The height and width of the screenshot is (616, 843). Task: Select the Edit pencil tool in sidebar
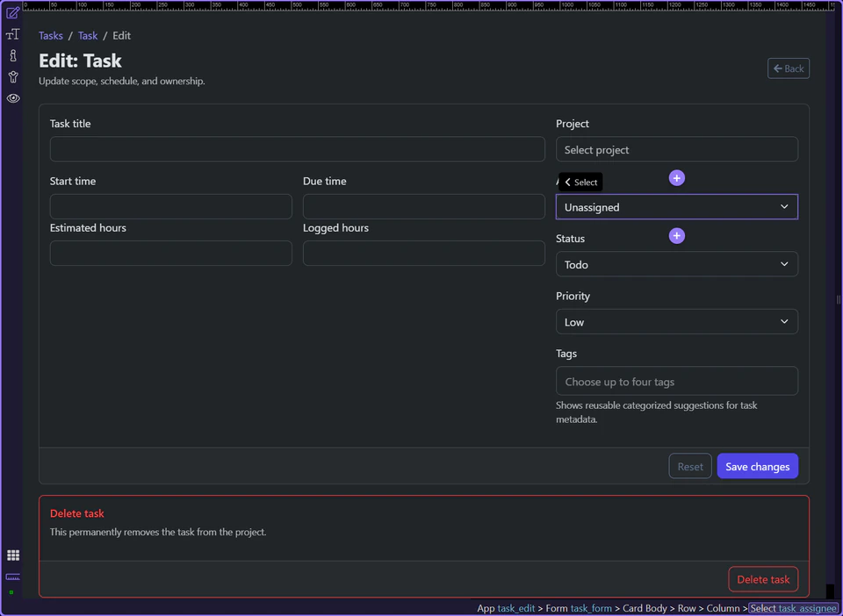tap(12, 13)
